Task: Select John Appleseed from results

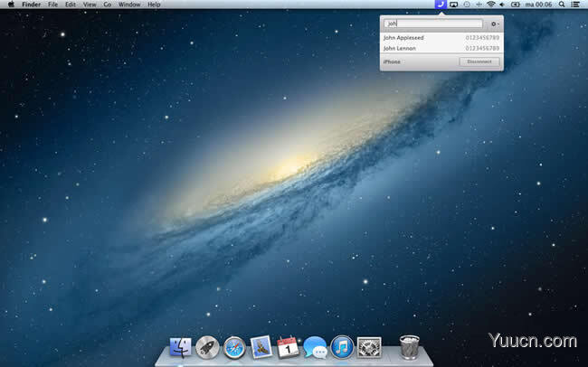Action: click(441, 37)
